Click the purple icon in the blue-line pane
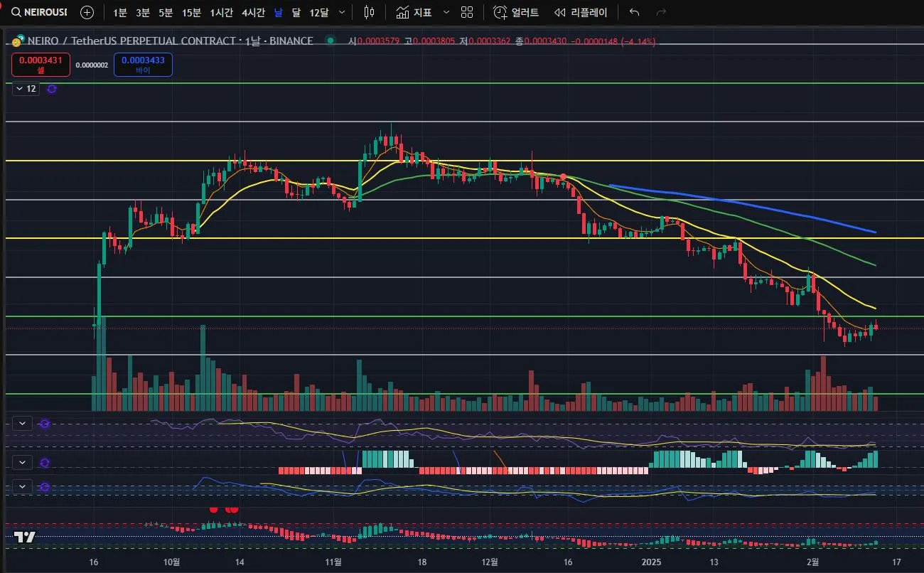The image size is (924, 573). pyautogui.click(x=45, y=486)
